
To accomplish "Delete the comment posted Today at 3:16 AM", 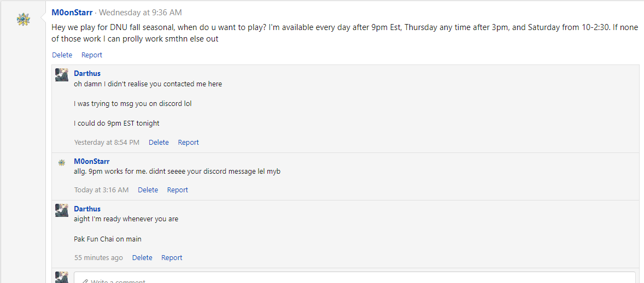I will pos(148,190).
